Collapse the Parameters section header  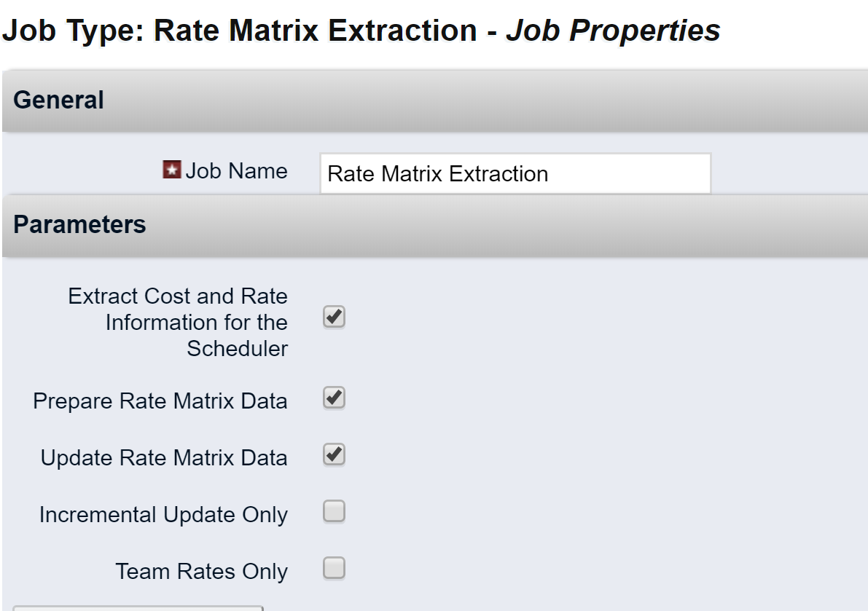coord(79,224)
